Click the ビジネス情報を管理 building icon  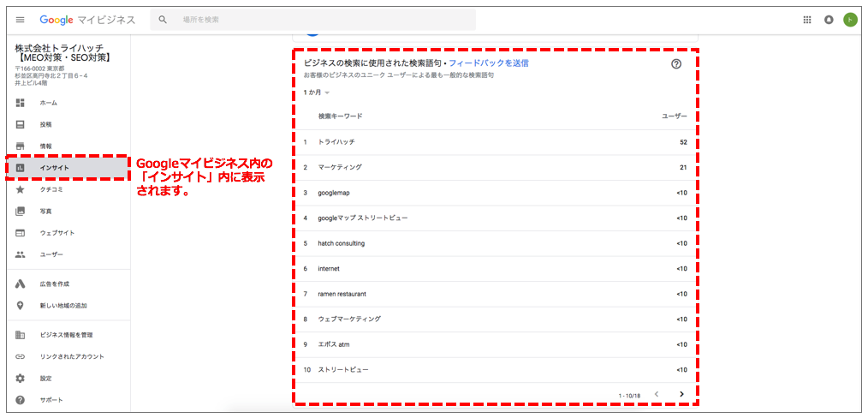click(21, 335)
